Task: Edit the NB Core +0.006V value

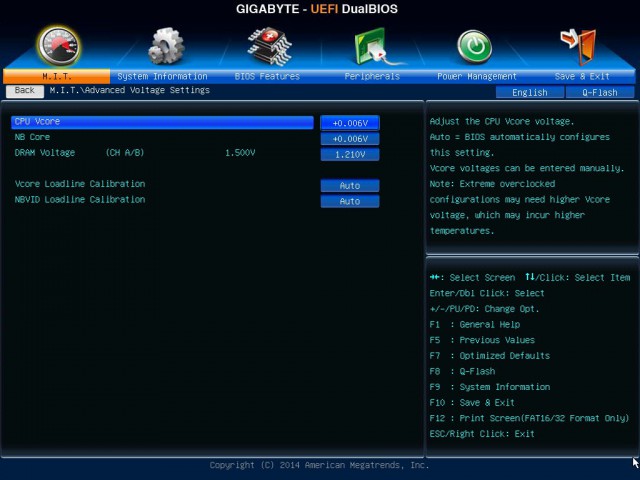Action: point(350,139)
